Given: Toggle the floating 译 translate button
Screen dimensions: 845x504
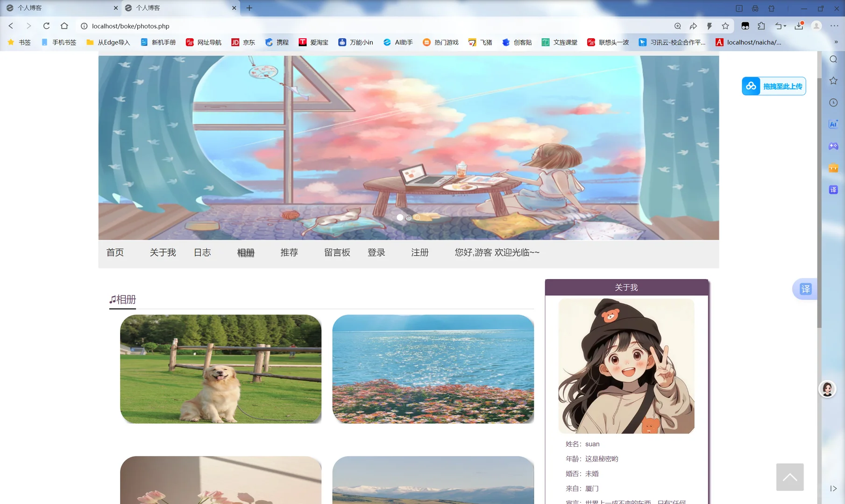Looking at the screenshot, I should pyautogui.click(x=805, y=289).
